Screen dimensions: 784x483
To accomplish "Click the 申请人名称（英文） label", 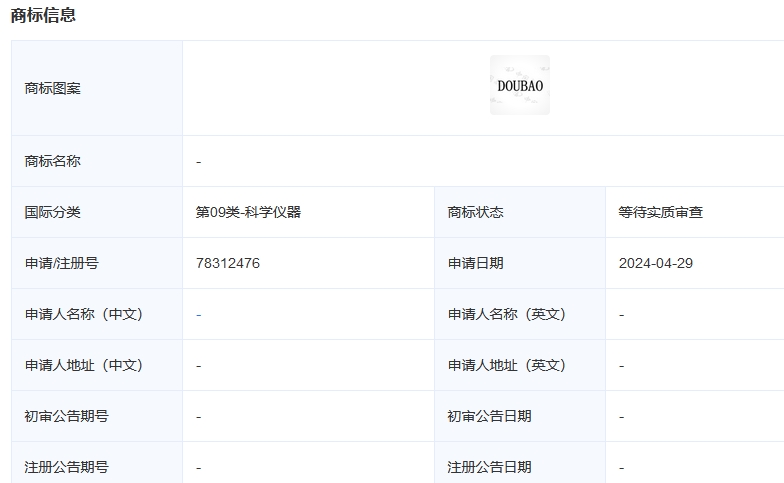I will point(507,314).
